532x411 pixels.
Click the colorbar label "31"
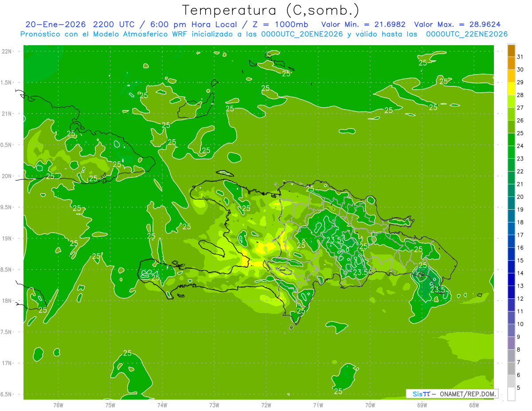click(x=520, y=57)
